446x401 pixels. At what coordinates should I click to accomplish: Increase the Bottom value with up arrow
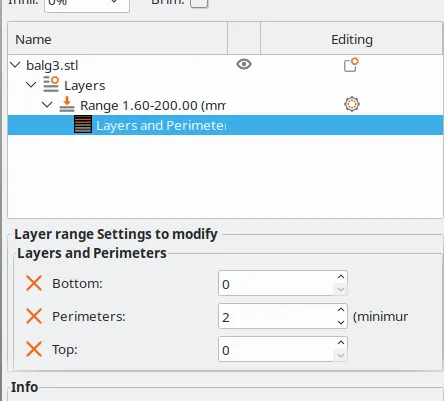coord(341,277)
